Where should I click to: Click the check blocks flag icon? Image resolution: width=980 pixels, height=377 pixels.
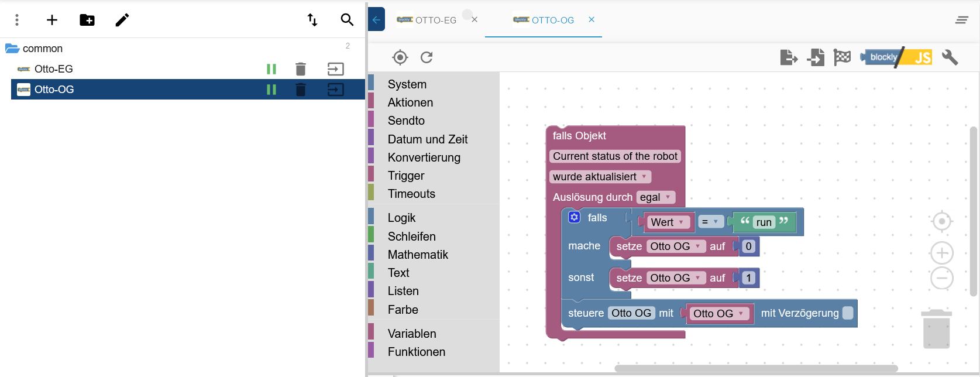(x=842, y=57)
